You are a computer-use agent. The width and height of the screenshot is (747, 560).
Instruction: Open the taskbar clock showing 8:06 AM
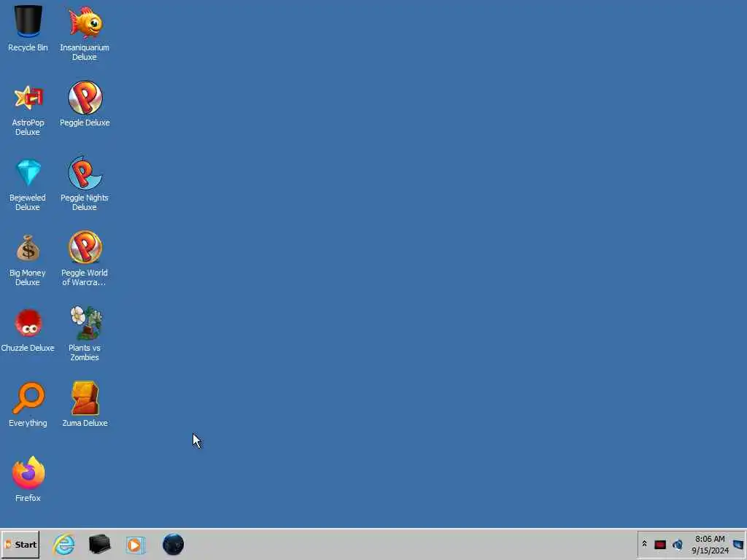710,545
